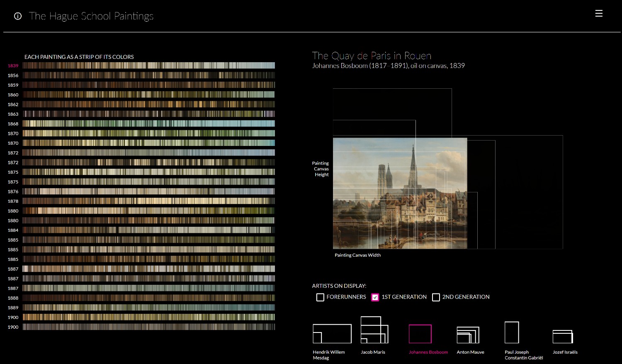Select Jacob Maris canvas icon
This screenshot has height=364, width=622.
pyautogui.click(x=374, y=330)
